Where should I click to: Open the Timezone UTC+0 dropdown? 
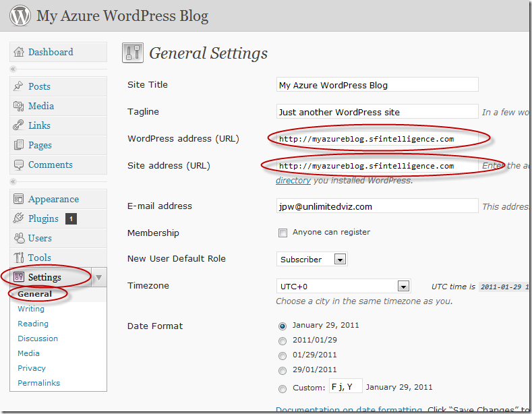click(x=344, y=287)
